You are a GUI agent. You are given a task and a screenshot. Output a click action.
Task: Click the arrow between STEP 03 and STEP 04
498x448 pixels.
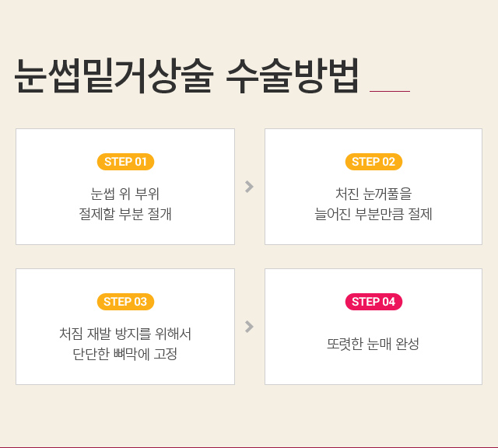(249, 327)
